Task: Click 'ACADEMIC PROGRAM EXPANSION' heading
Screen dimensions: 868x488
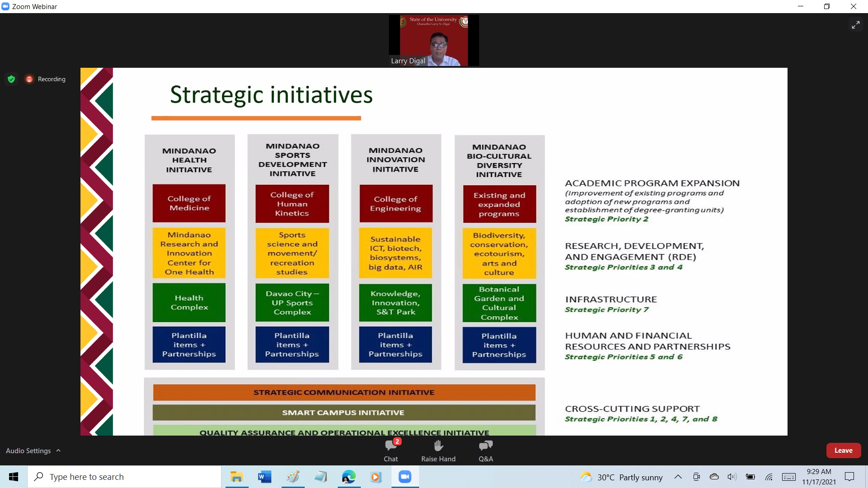Action: pyautogui.click(x=652, y=183)
